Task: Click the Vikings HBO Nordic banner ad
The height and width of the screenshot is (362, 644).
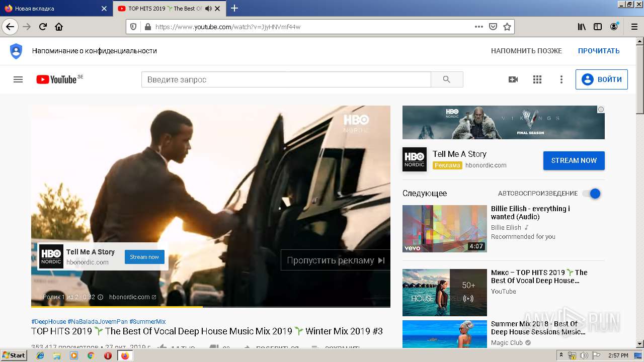Action: point(504,122)
